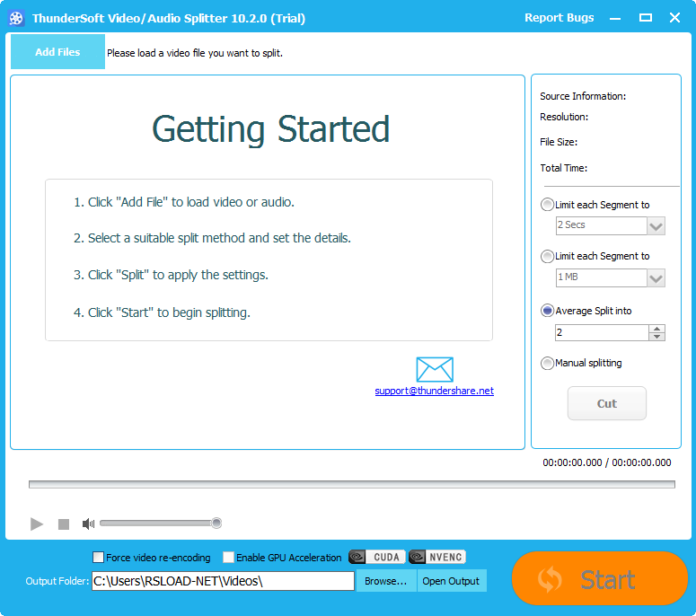Click instruction '1. Click "Add File" to load'
696x616 pixels.
pos(184,202)
